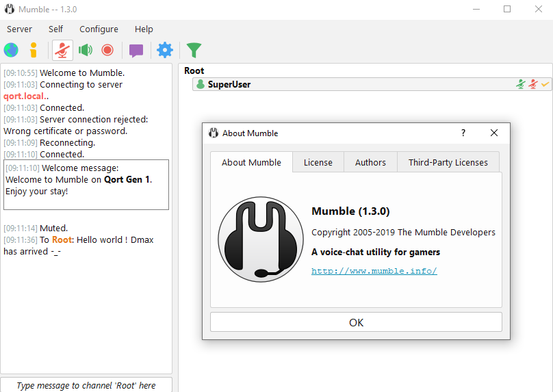This screenshot has width=553, height=392.
Task: Click the 'Reconnecting.' log entry
Action: tap(67, 143)
